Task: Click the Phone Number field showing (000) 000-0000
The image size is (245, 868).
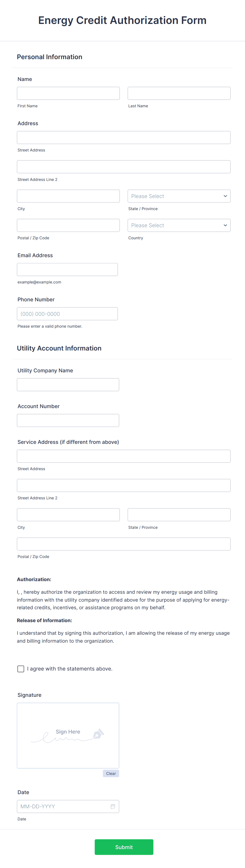Action: [67, 313]
